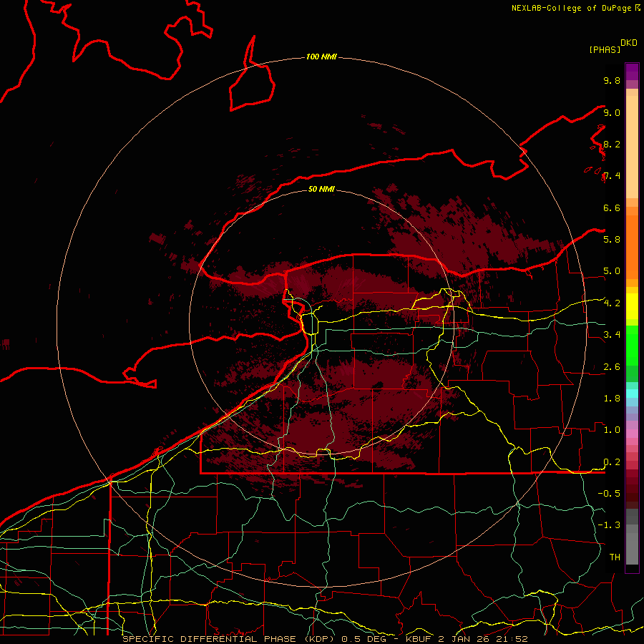Click the 1.0 value on the color scale

pos(612,429)
